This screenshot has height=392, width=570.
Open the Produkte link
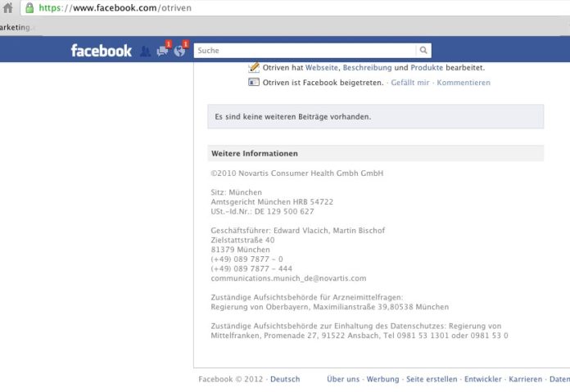click(427, 68)
